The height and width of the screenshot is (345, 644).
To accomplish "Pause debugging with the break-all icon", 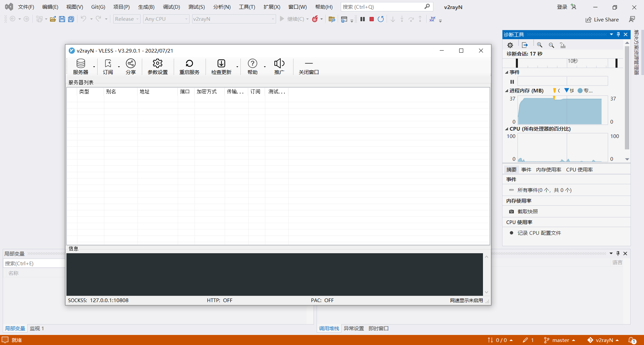I will click(x=363, y=19).
